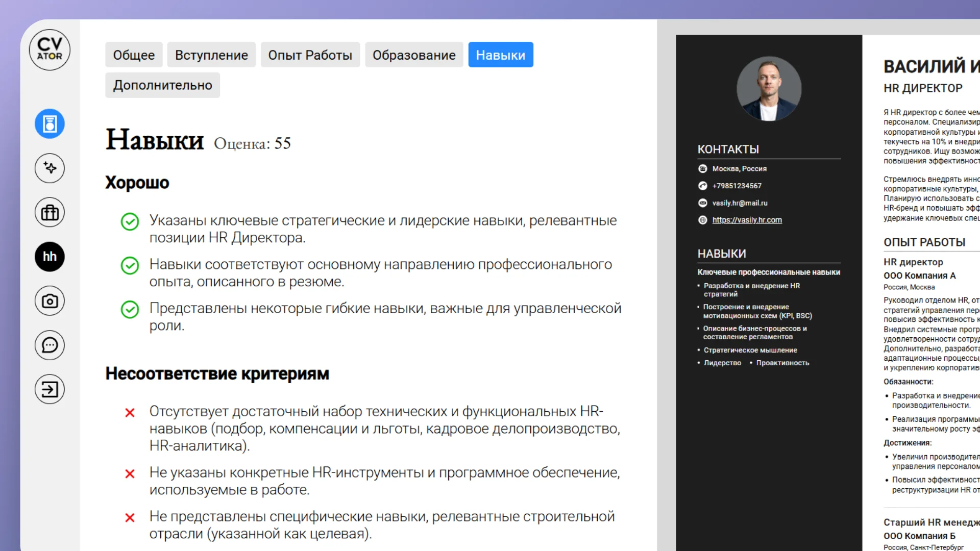Click the CV ATOR logo

click(x=50, y=49)
